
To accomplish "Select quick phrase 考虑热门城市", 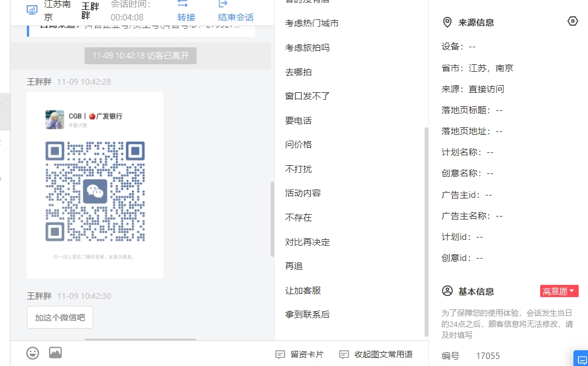I will click(x=312, y=23).
